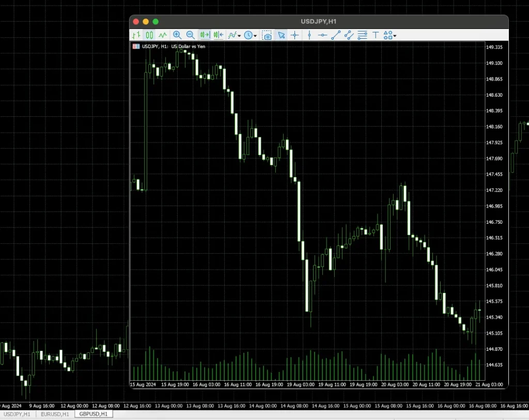Select the trendline drawing tool
Viewport: 529px width, 420px height.
[x=336, y=35]
